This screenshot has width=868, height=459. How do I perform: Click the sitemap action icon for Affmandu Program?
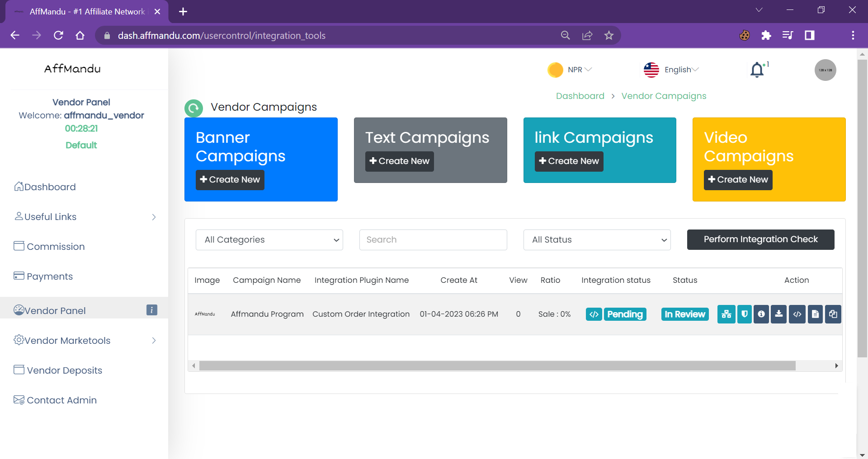coord(726,314)
